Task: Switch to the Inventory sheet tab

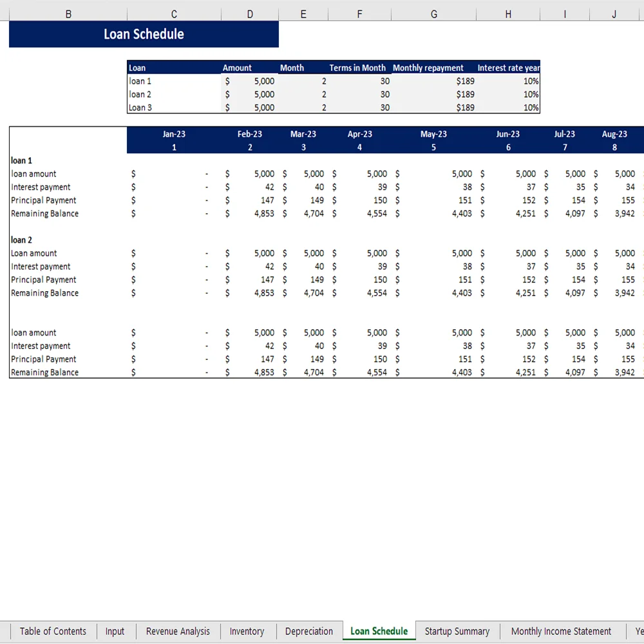Action: [247, 631]
